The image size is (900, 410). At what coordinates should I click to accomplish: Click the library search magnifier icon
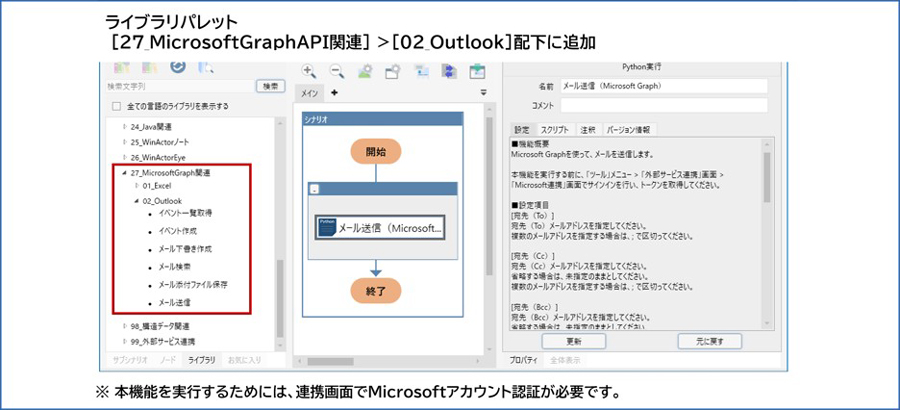(x=206, y=67)
